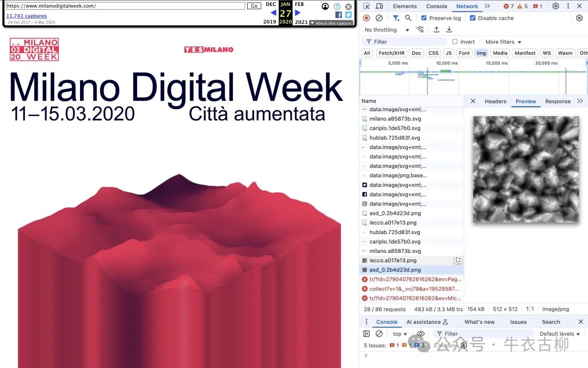The height and width of the screenshot is (368, 588).
Task: Open the What's new drawer tab
Action: 479,322
